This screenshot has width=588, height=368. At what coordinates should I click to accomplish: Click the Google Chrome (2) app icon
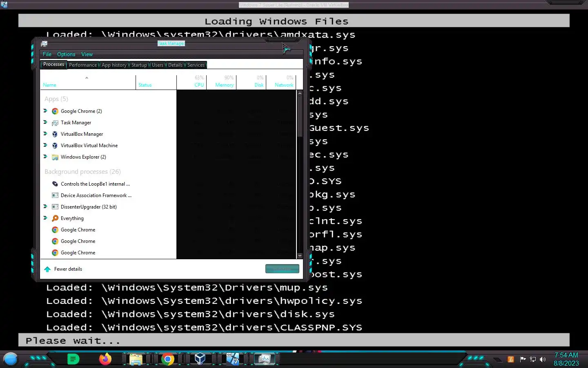pos(55,111)
